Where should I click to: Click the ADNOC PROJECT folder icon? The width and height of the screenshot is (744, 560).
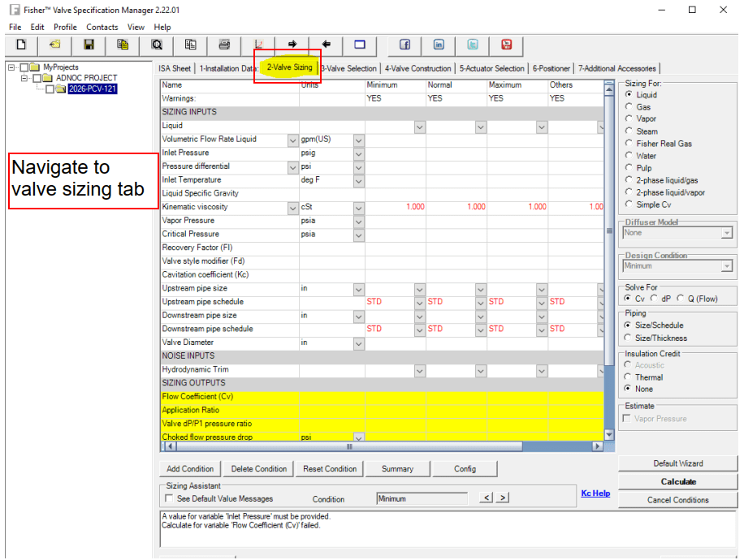tap(47, 78)
